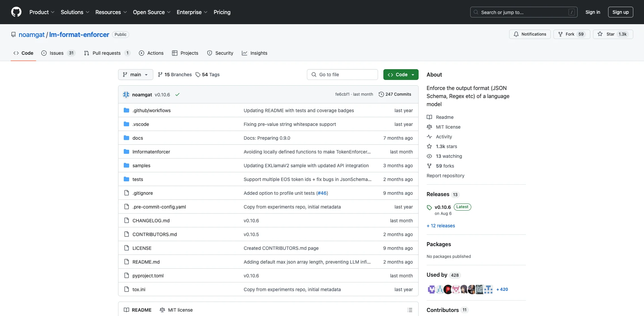Image resolution: width=644 pixels, height=316 pixels.
Task: Switch to the Actions tab
Action: point(151,53)
